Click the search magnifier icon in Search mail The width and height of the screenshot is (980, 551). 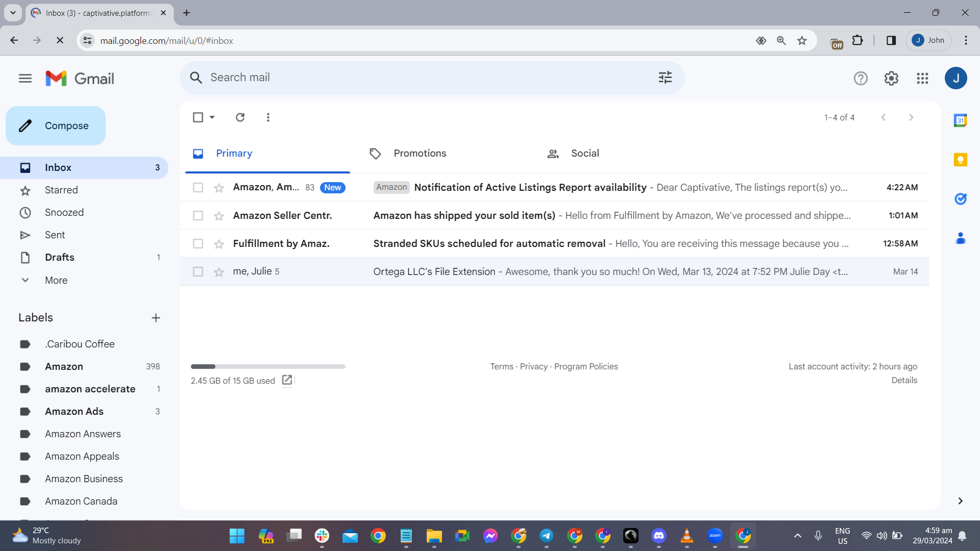[196, 78]
